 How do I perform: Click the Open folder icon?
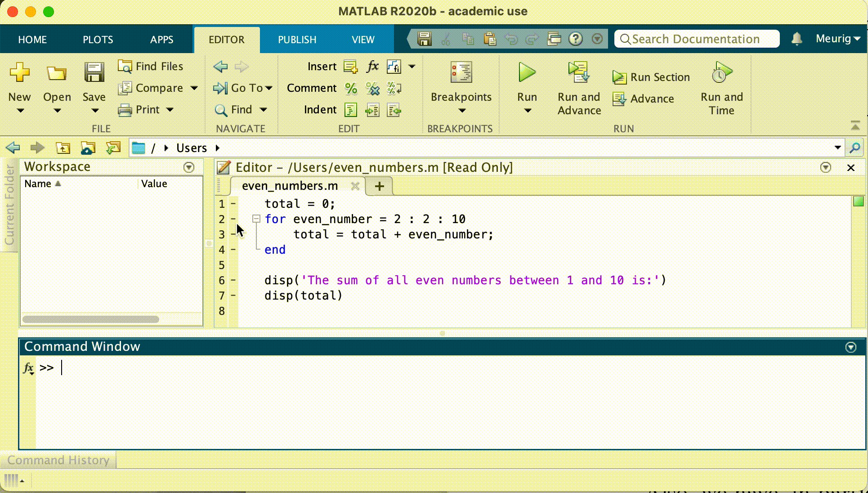point(57,72)
